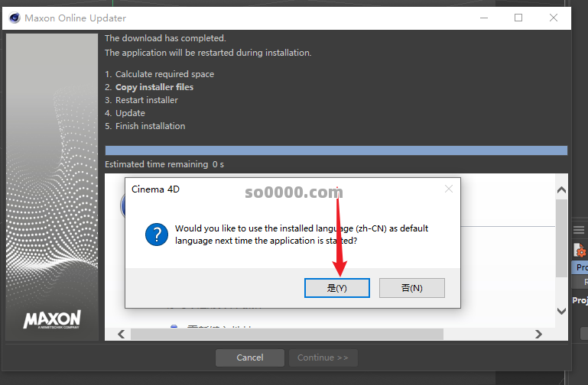Viewport: 588px width, 385px height.
Task: Decline with the 否(N) button
Action: pos(411,288)
